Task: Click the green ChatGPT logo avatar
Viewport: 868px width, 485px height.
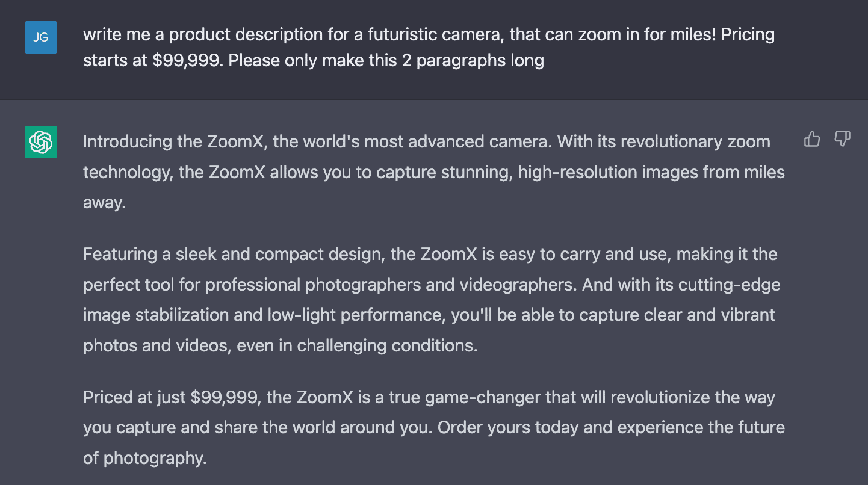Action: pos(41,142)
